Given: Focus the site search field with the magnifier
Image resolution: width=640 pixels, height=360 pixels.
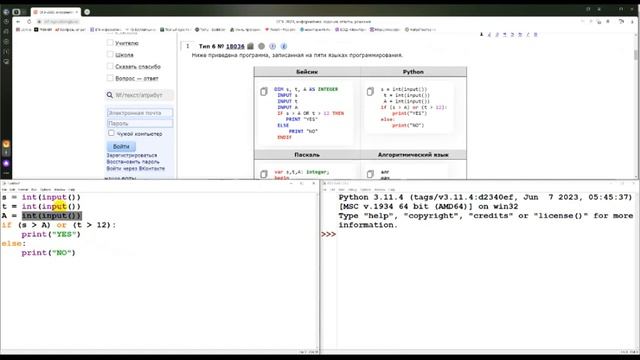Looking at the screenshot, I should coord(140,95).
